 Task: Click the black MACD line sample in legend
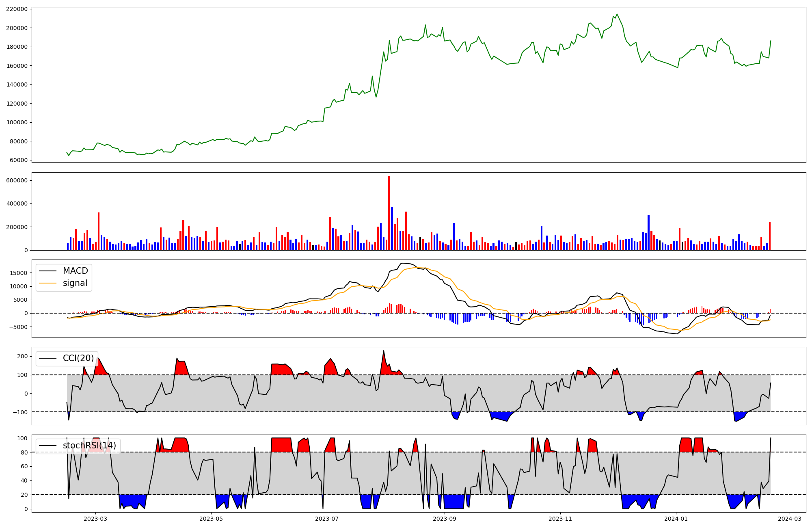tap(48, 271)
